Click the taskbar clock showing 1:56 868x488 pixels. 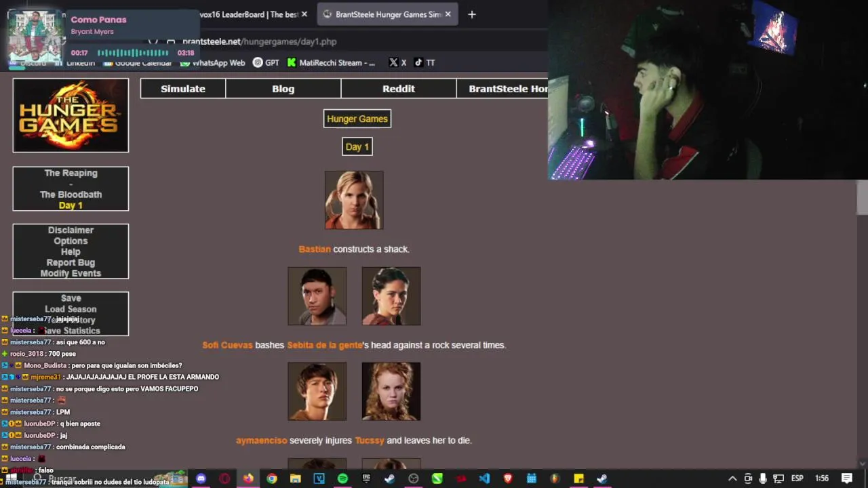822,479
